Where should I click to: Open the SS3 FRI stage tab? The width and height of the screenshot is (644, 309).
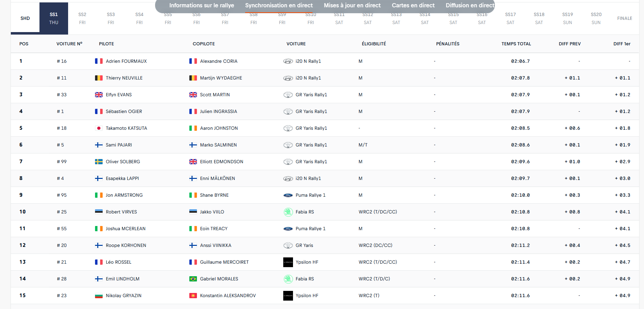(111, 18)
